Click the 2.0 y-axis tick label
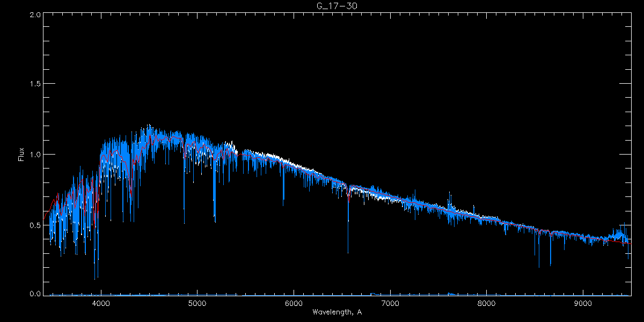The width and height of the screenshot is (644, 322). tap(35, 15)
